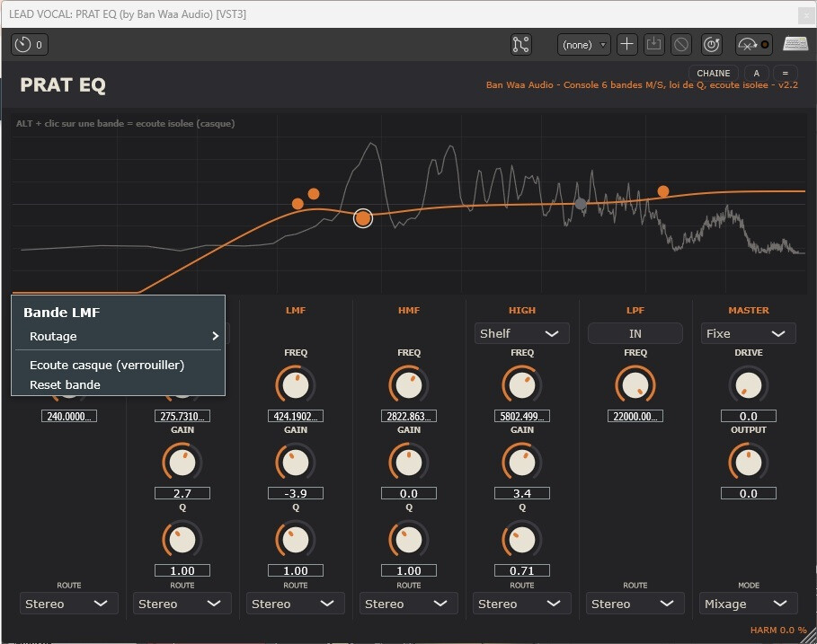The height and width of the screenshot is (644, 817).
Task: Toggle the A state button
Action: point(756,74)
